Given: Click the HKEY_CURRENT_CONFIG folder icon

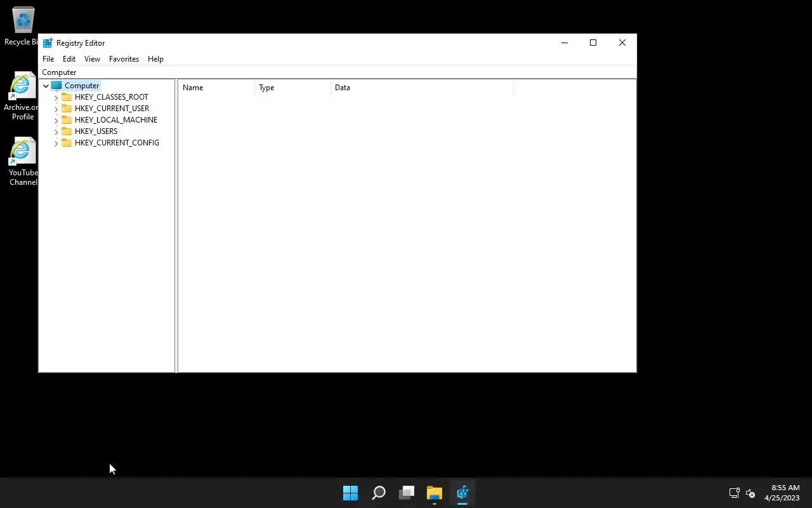Looking at the screenshot, I should pos(67,143).
